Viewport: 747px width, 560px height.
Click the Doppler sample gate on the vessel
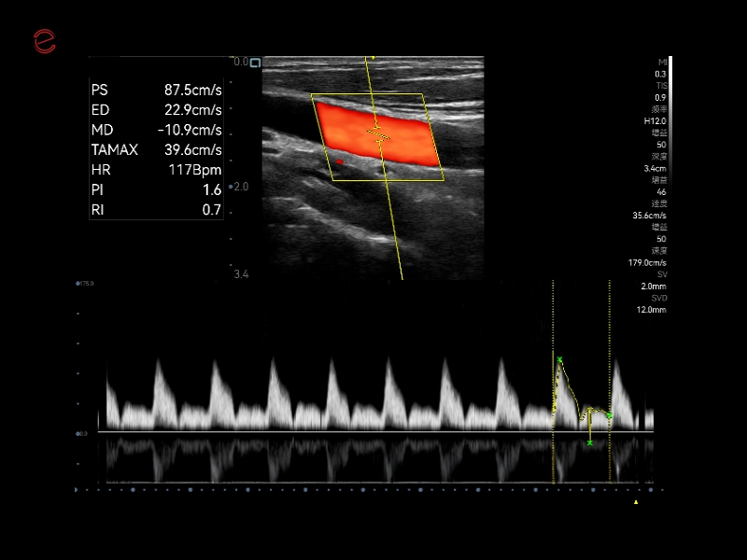376,135
